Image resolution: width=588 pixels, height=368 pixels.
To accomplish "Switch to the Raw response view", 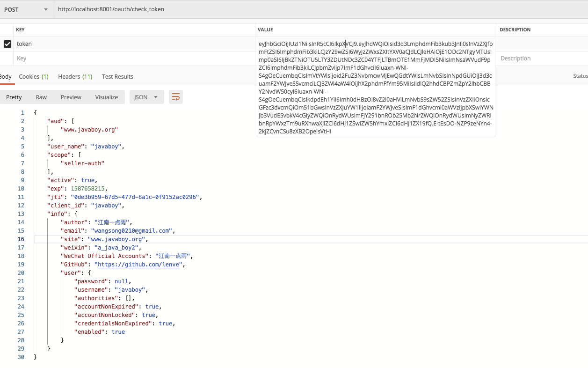I will [41, 97].
